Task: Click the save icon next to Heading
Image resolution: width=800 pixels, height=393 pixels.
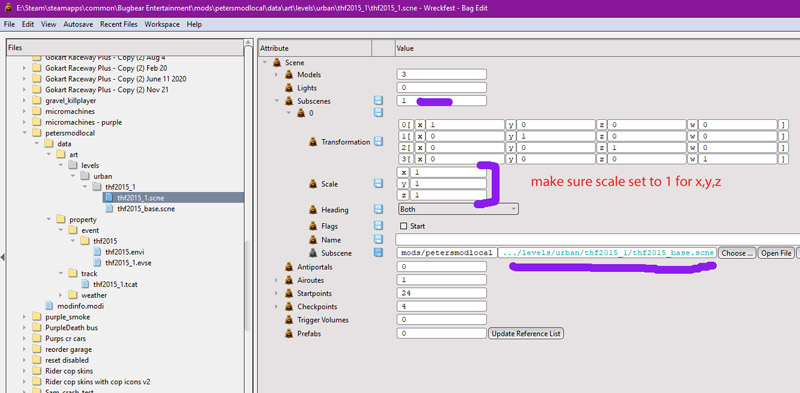Action: [378, 209]
